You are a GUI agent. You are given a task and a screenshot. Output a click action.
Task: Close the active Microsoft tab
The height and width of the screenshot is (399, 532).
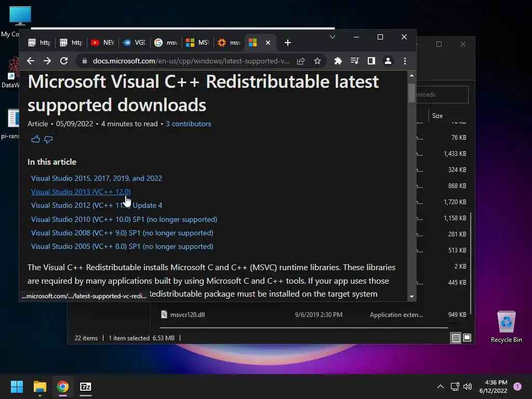click(x=268, y=43)
